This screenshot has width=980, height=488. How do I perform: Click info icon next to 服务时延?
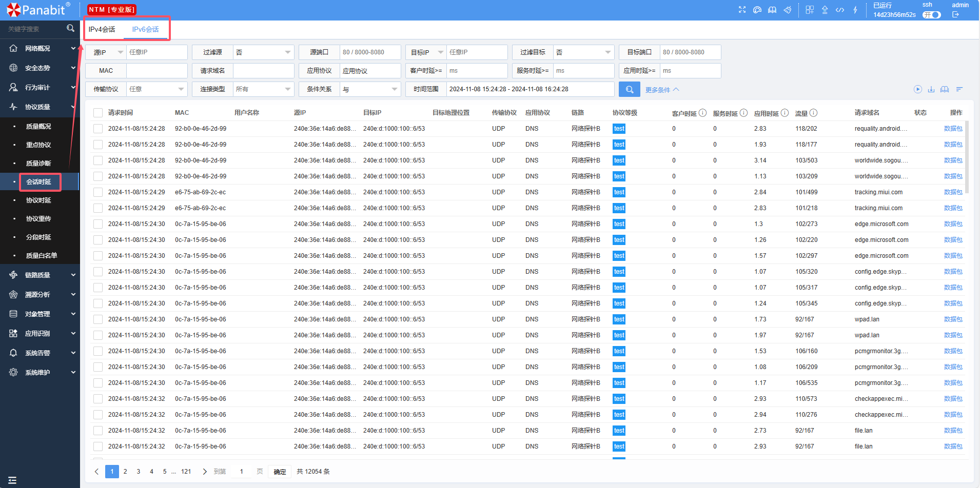743,113
